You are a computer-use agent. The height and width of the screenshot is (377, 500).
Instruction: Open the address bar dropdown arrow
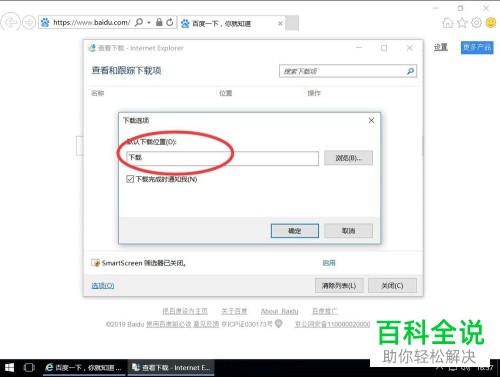[x=149, y=23]
